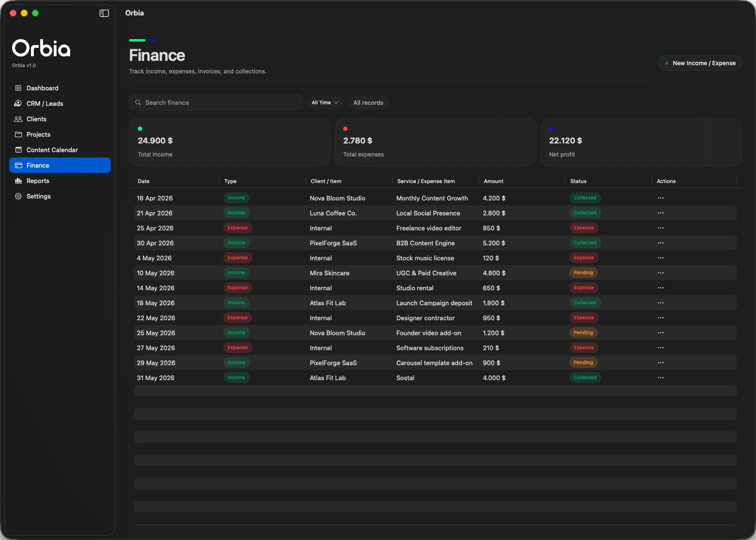Click UGC & Paid Creative service text
This screenshot has height=540, width=756.
(x=426, y=273)
